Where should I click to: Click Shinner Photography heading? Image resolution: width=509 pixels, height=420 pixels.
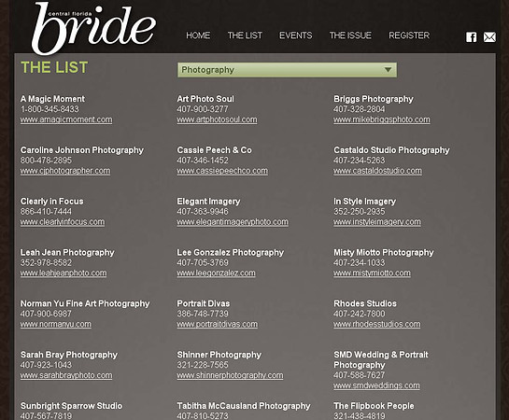(219, 355)
